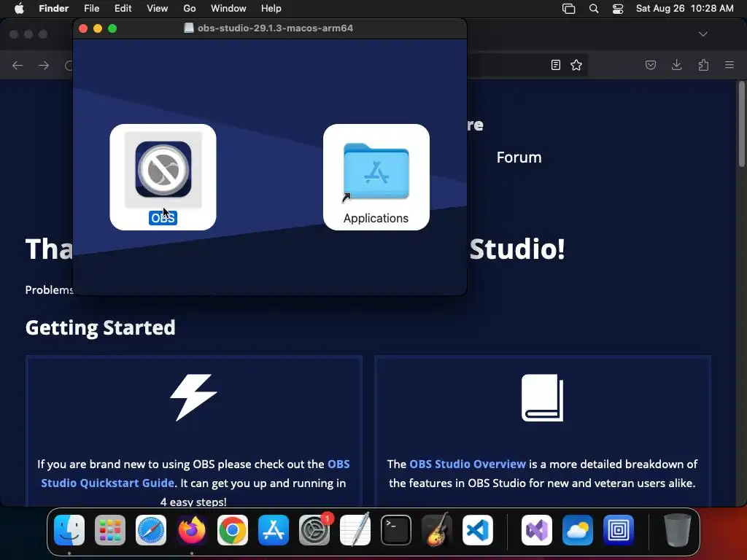Image resolution: width=747 pixels, height=560 pixels.
Task: Open Control Center in menu bar
Action: coord(618,9)
